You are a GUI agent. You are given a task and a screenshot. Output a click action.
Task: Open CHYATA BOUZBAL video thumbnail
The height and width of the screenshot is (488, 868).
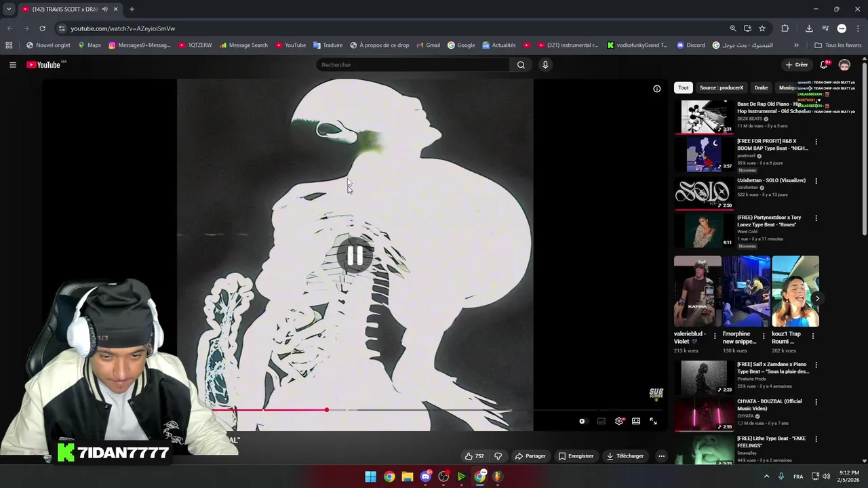(704, 413)
